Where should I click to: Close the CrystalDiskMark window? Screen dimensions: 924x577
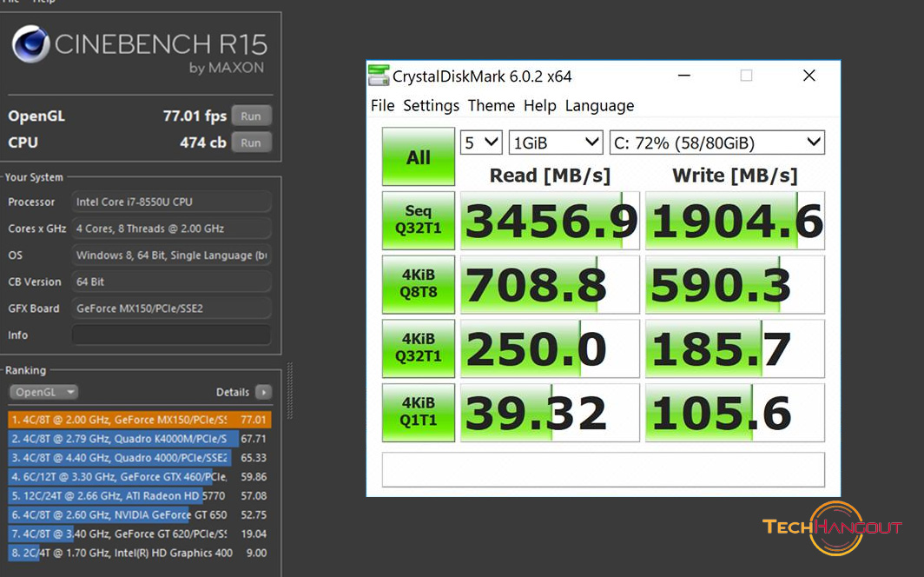coord(809,76)
